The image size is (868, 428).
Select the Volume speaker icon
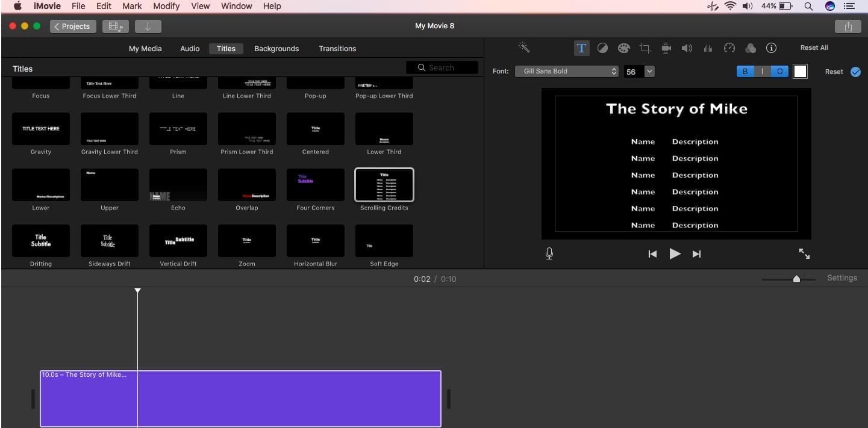[x=687, y=48]
